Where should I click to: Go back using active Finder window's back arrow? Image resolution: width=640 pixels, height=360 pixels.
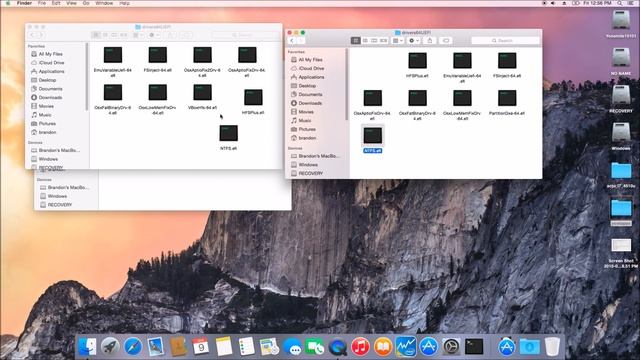click(x=292, y=40)
